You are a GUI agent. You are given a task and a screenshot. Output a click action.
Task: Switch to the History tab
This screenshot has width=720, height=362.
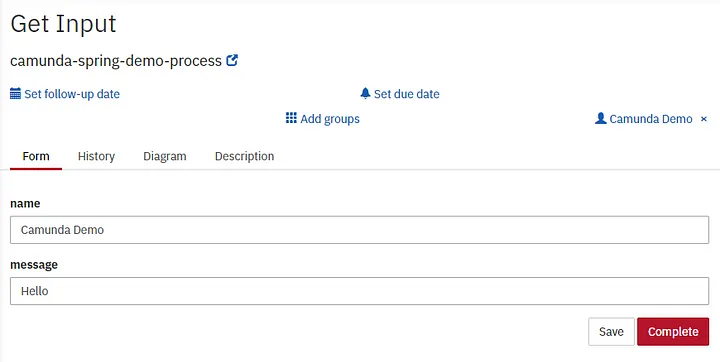96,156
